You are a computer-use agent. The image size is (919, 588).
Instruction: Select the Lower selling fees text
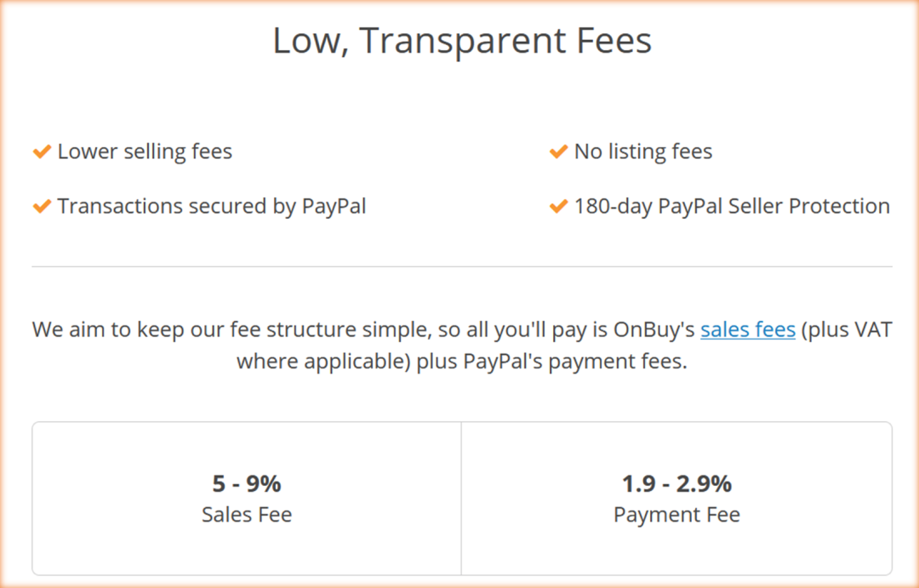[x=145, y=152]
